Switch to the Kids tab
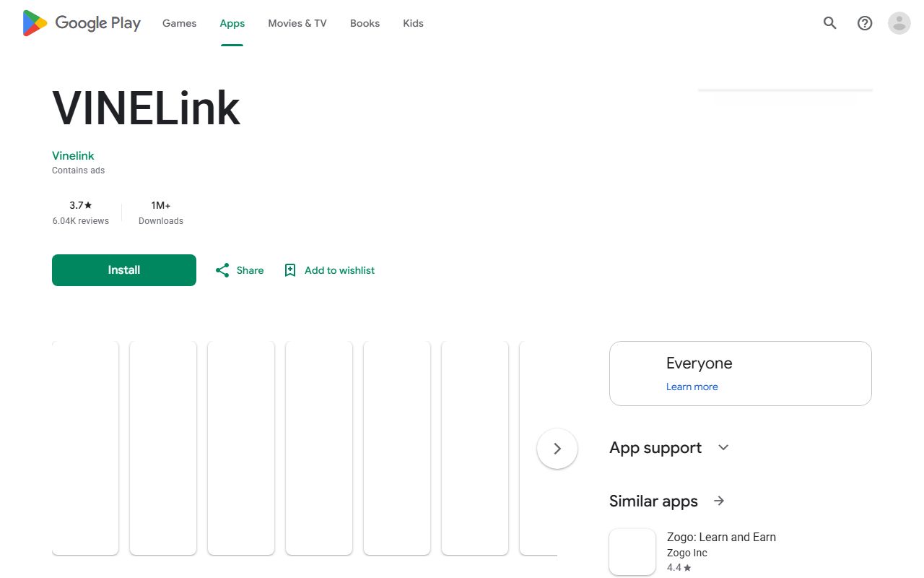Image resolution: width=924 pixels, height=578 pixels. (413, 23)
